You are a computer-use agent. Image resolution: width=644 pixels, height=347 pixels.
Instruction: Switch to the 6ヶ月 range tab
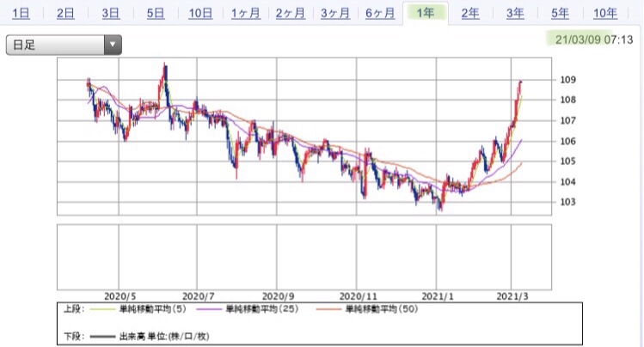380,14
